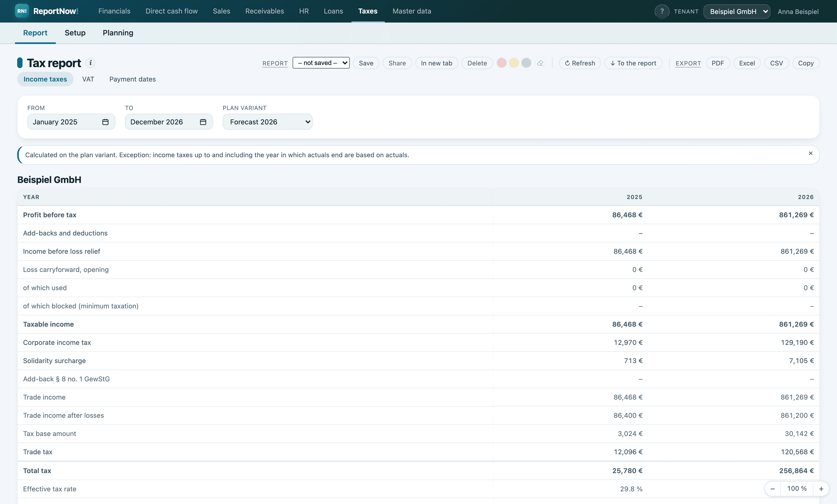The height and width of the screenshot is (504, 837).
Task: Select the Income taxes sub-tab
Action: click(x=45, y=79)
